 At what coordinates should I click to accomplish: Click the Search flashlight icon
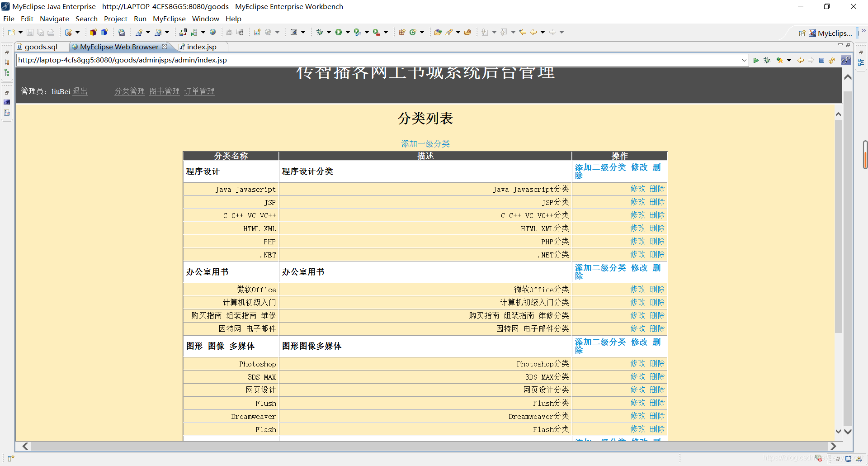point(450,32)
